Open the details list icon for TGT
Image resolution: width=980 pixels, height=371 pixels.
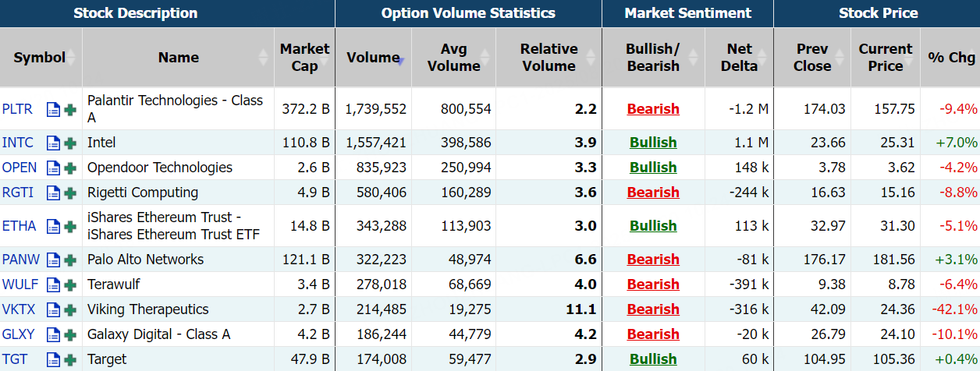(53, 360)
